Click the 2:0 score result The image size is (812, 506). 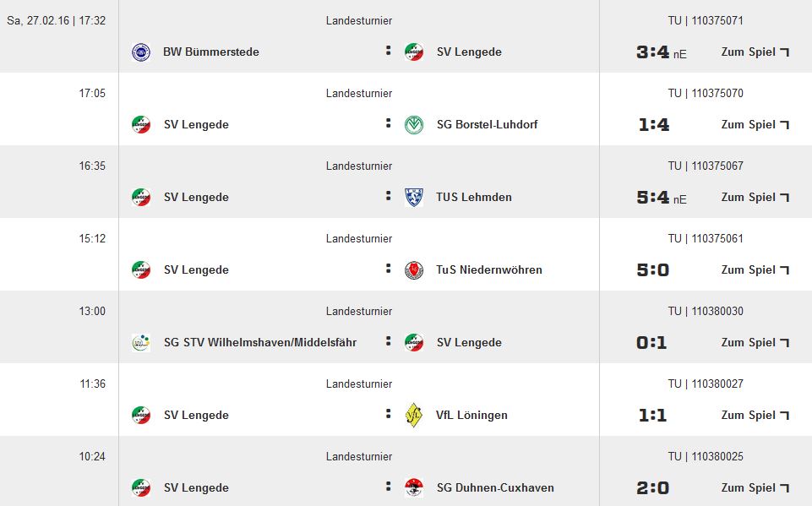tap(652, 488)
